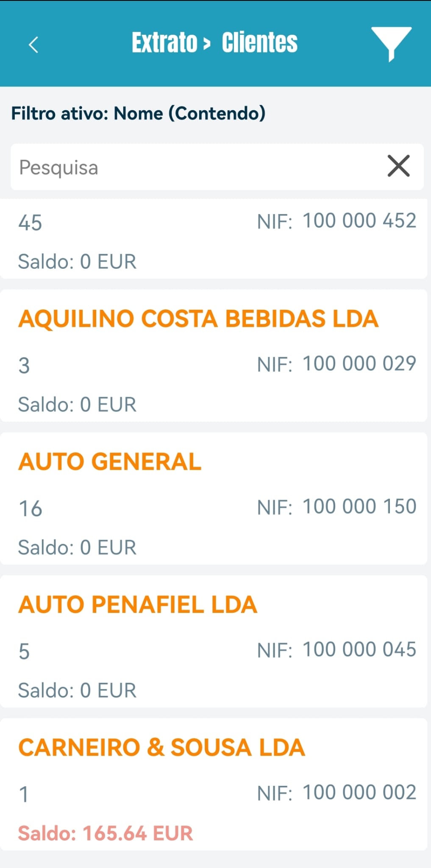Tap client number 45 at top
The image size is (431, 868).
31,223
